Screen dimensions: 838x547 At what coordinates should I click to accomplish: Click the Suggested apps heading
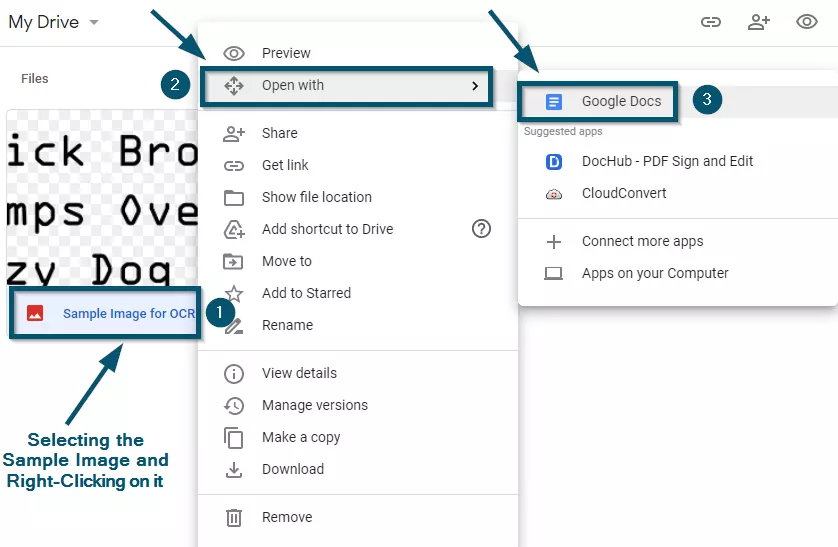pyautogui.click(x=563, y=131)
